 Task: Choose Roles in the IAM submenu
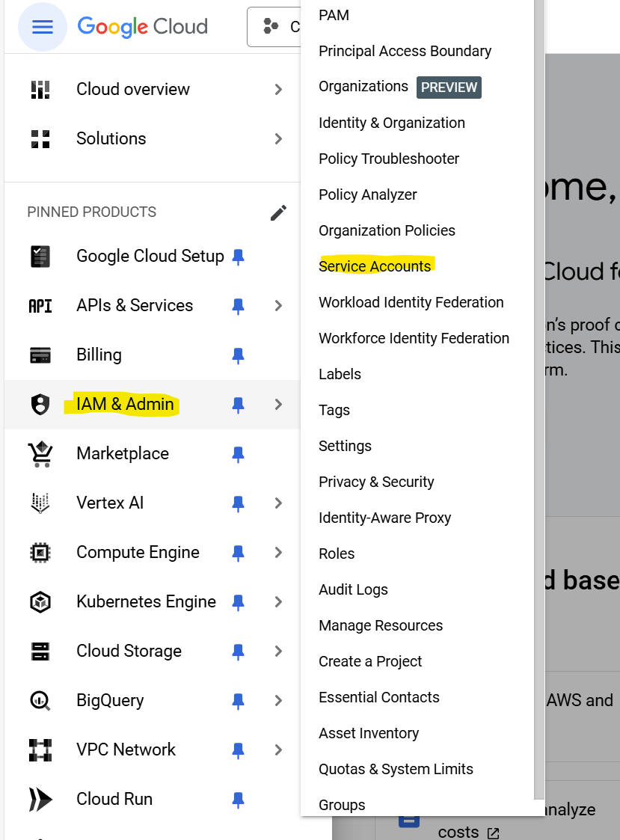337,554
